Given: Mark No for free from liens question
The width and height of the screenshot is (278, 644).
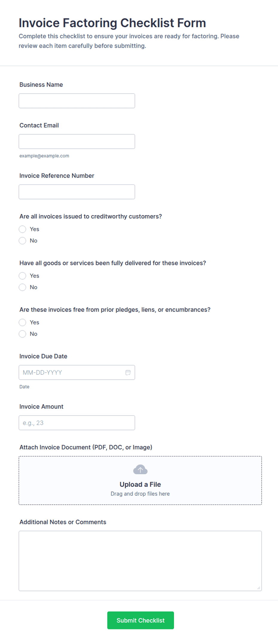Looking at the screenshot, I should coord(22,334).
